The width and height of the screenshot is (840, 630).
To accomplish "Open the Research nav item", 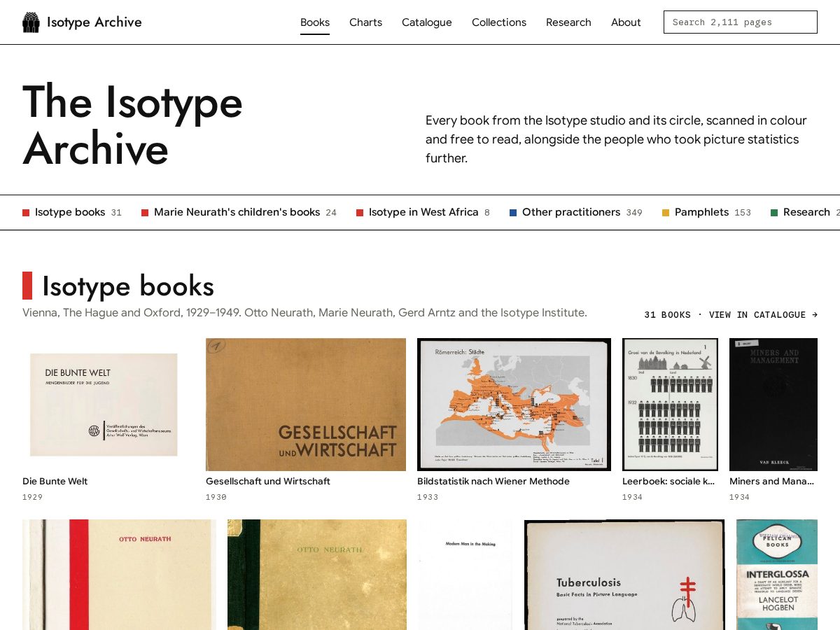I will (568, 22).
